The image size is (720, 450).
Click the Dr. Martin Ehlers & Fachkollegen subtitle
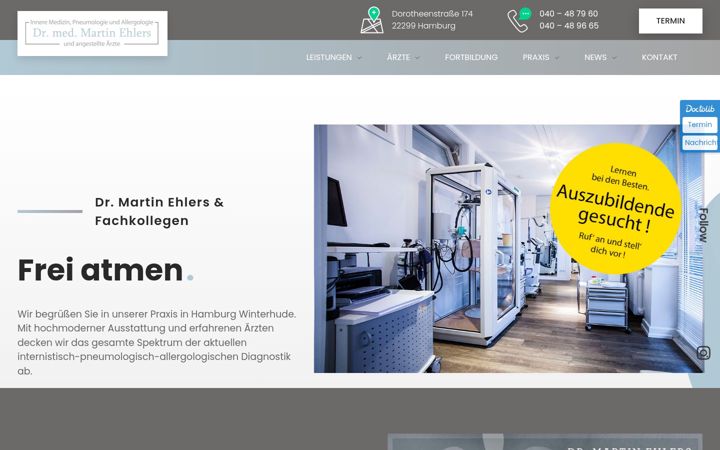(159, 211)
